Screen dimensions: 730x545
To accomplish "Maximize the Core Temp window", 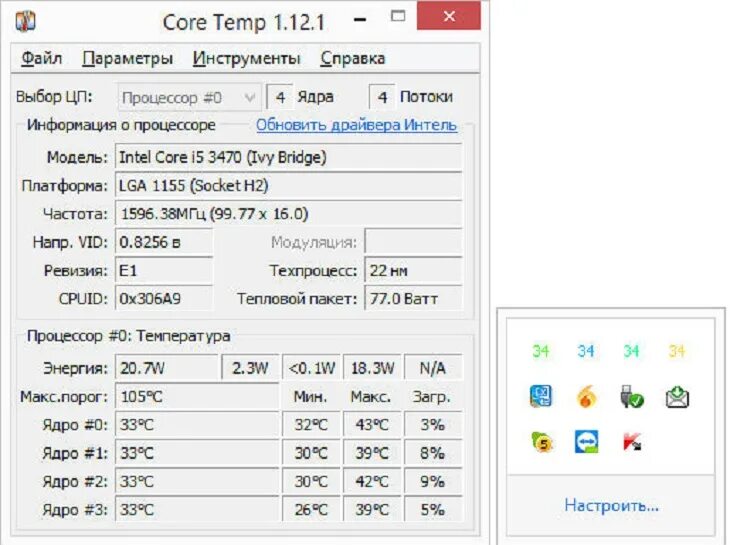I will pyautogui.click(x=398, y=17).
